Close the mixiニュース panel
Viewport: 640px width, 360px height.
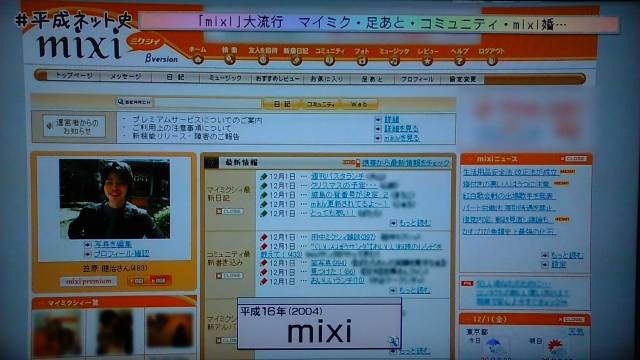(x=574, y=158)
